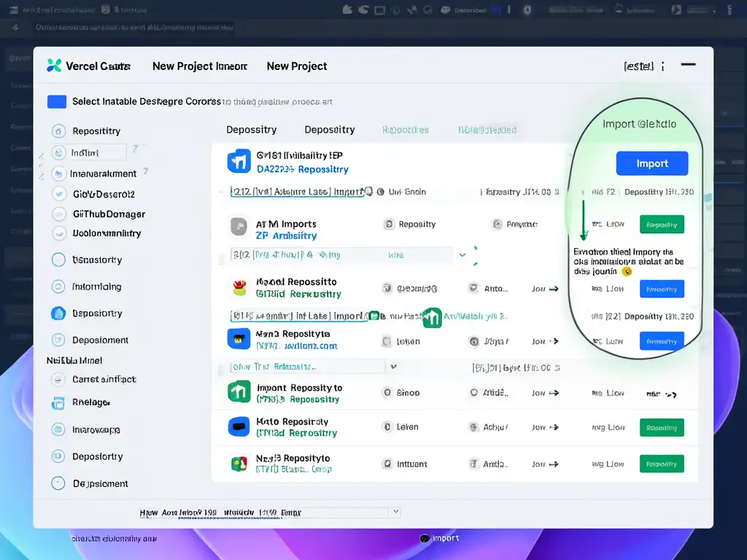The image size is (747, 560).
Task: Open the Indiut selector box in the sidebar
Action: point(88,152)
